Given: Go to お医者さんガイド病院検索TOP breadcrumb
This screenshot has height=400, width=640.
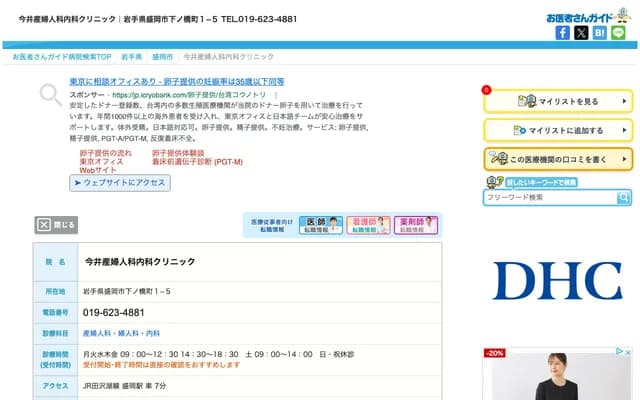Looking at the screenshot, I should 62,57.
